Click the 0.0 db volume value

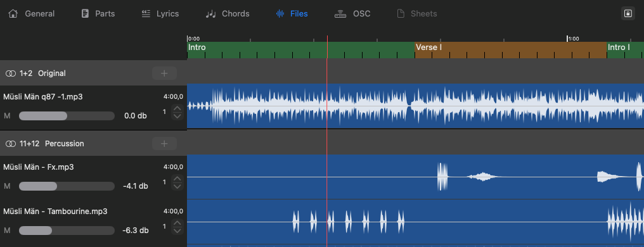point(136,116)
